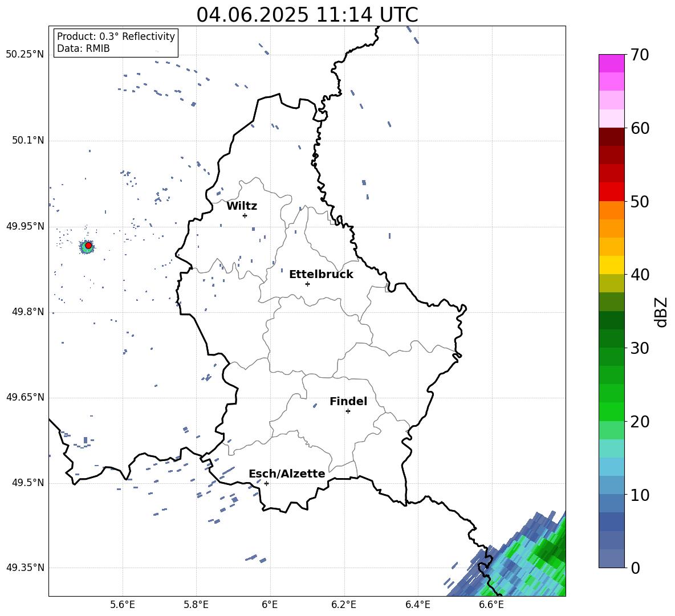
Task: Click the red radar location dot
Action: (x=88, y=246)
